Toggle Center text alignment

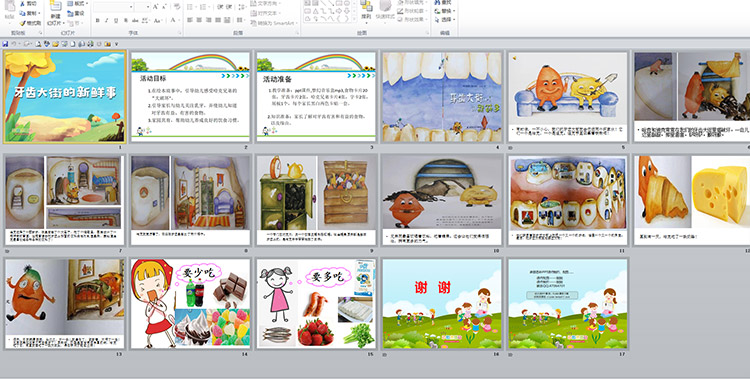(x=199, y=20)
